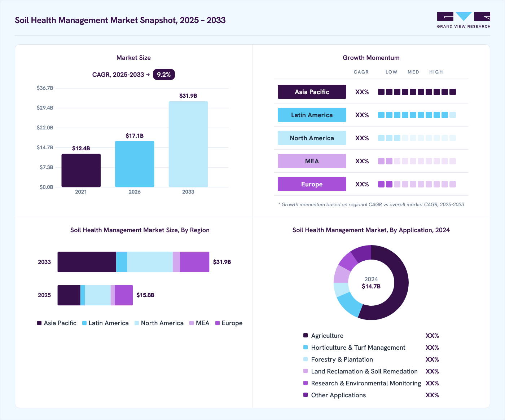Click the Asia Pacific swatch in the By Region legend
The height and width of the screenshot is (420, 505).
39,323
